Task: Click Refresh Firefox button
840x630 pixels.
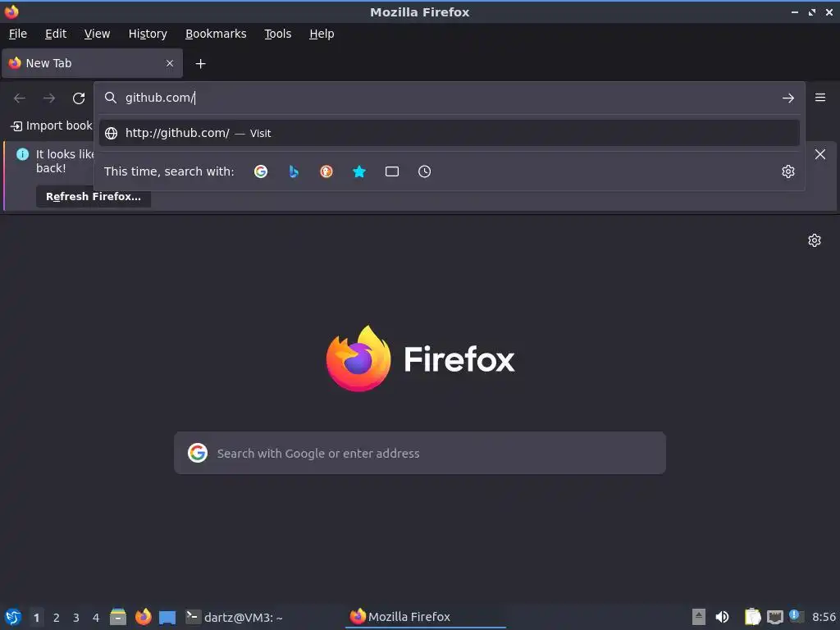Action: click(94, 197)
